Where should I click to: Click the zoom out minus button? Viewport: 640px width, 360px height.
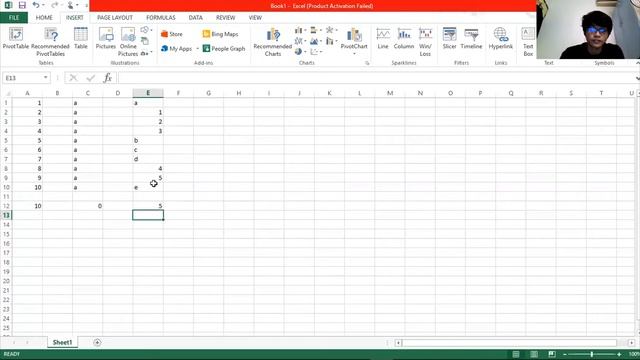[565, 354]
